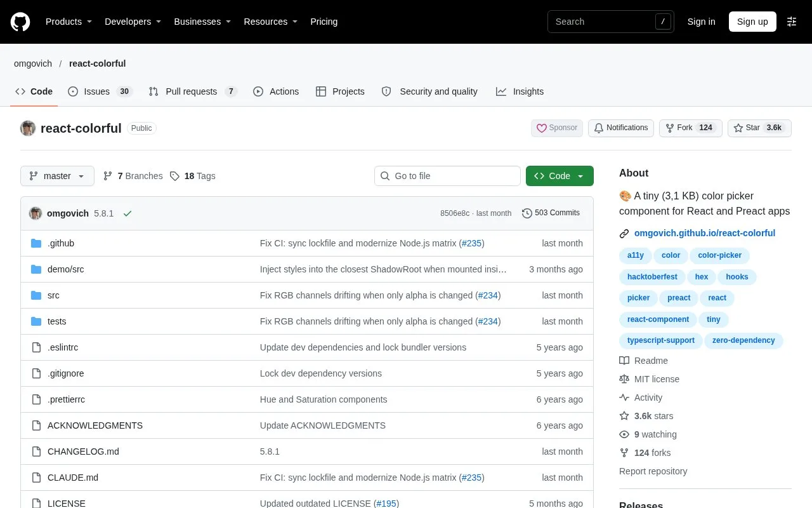Open the CLAUDE.md file
This screenshot has height=508, width=812.
coord(73,478)
